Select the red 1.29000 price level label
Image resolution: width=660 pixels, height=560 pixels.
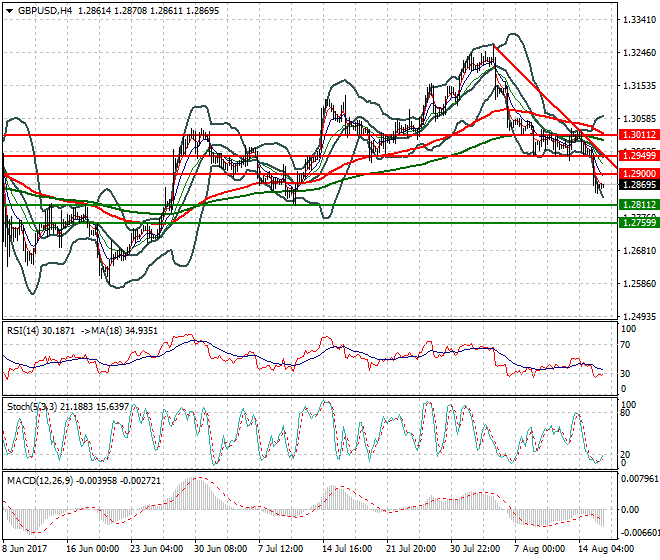pos(639,173)
